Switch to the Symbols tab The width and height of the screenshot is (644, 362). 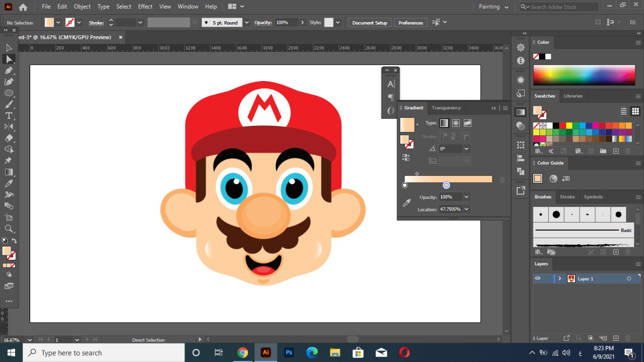[x=593, y=197]
